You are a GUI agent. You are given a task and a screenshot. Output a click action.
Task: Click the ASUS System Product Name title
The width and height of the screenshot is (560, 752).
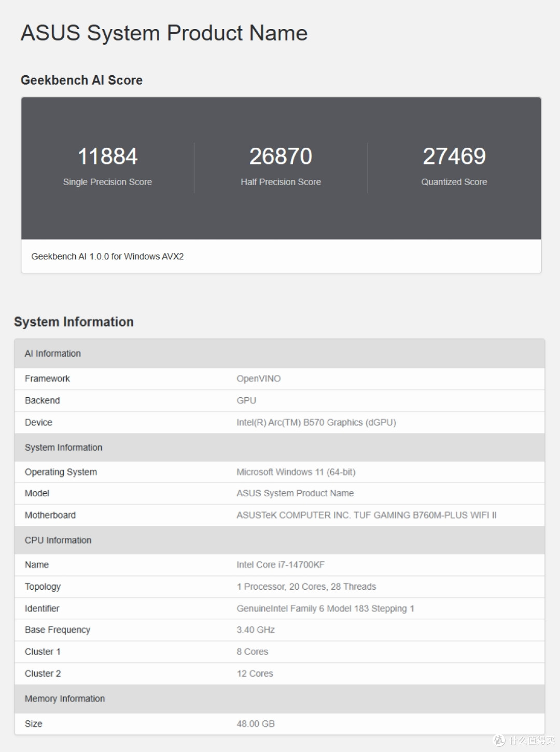164,33
